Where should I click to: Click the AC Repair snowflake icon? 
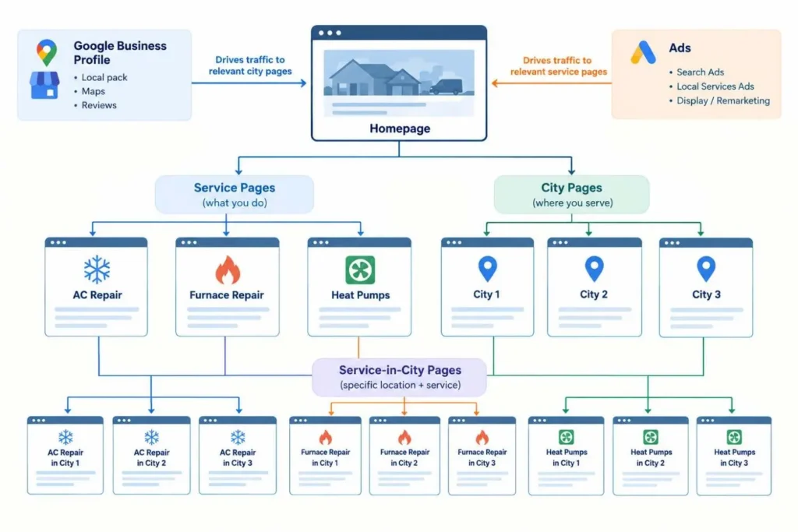click(x=97, y=269)
